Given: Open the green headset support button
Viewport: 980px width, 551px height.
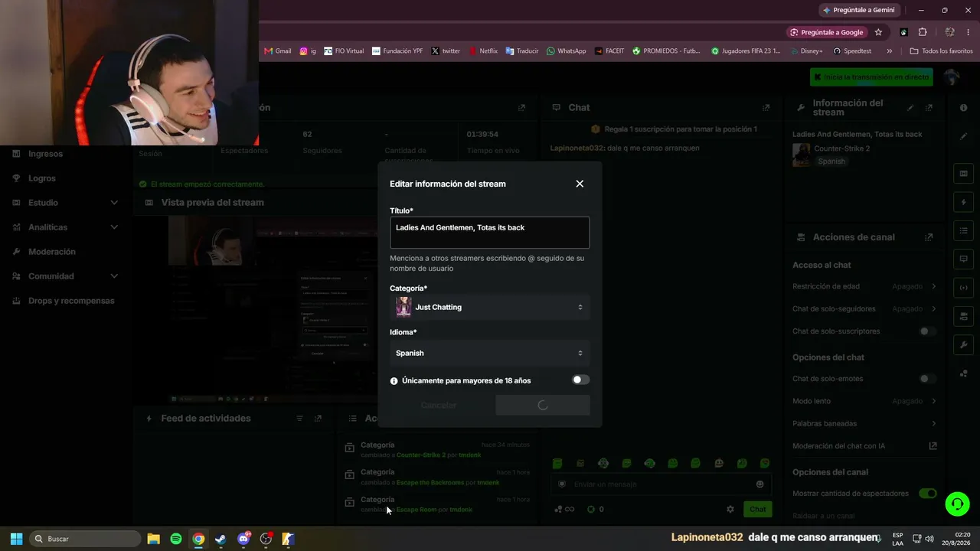Looking at the screenshot, I should point(957,504).
